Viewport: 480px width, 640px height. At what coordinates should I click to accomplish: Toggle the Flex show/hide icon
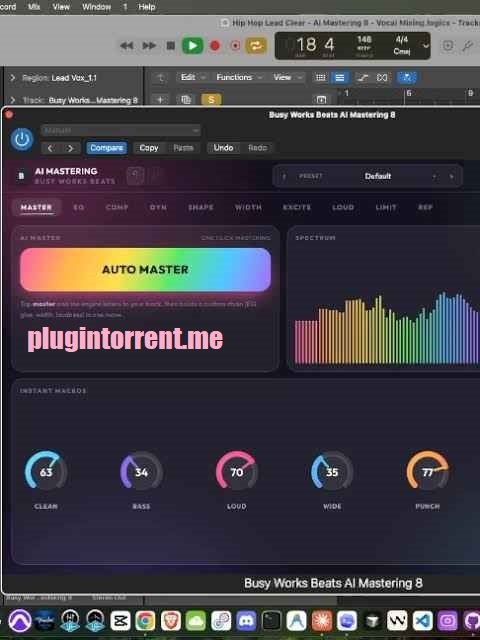click(x=382, y=78)
